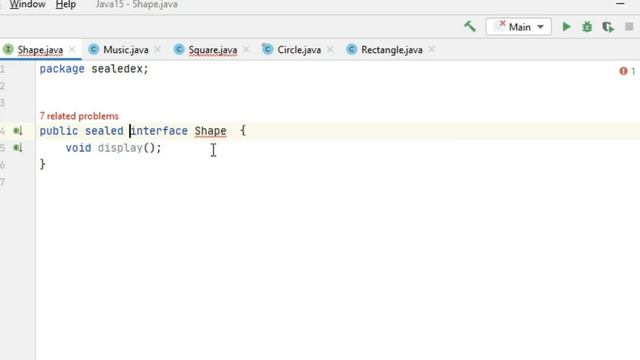Screen dimensions: 640x360
Task: Start debugging with the bug icon
Action: [587, 27]
